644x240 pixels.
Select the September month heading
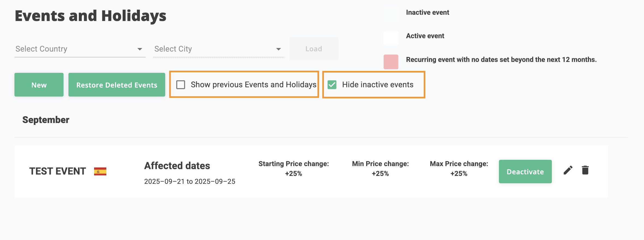pyautogui.click(x=46, y=120)
